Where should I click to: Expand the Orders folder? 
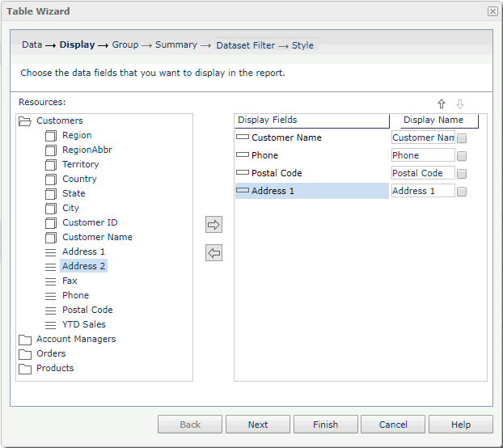25,354
